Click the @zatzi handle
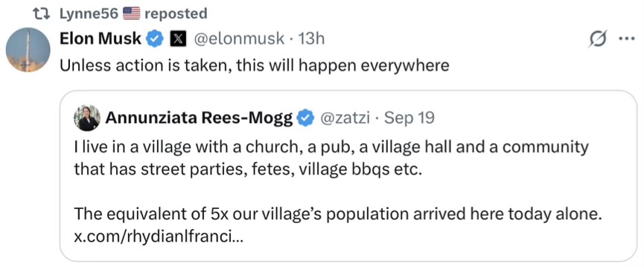Screen dimensions: 644x270 (344, 119)
